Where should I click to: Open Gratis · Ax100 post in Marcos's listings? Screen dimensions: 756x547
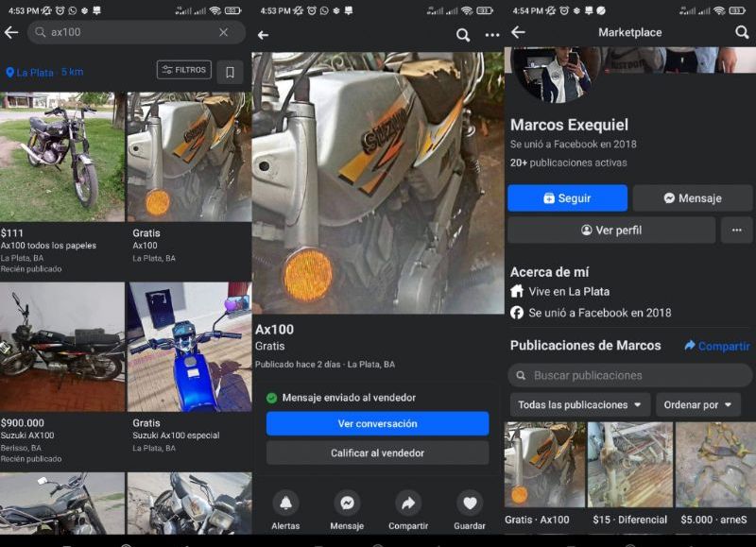(x=544, y=473)
